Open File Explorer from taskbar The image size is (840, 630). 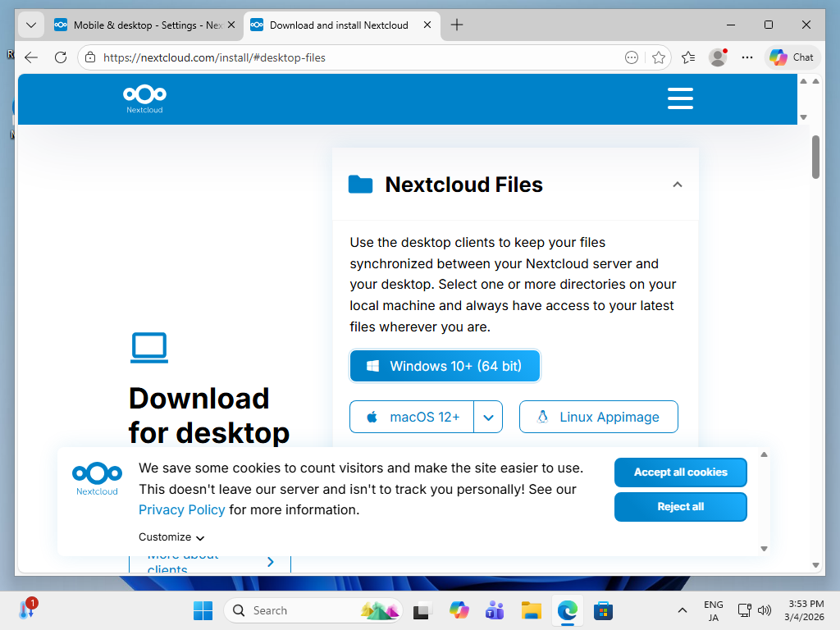pos(531,610)
